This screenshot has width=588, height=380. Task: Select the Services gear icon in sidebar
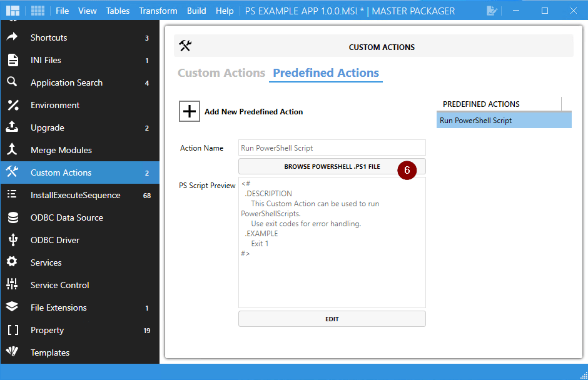pos(16,262)
